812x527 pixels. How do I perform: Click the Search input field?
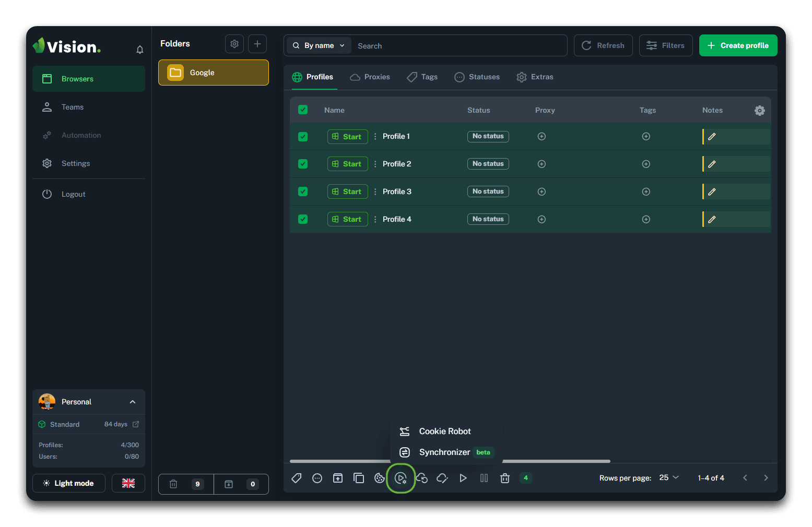pyautogui.click(x=460, y=46)
